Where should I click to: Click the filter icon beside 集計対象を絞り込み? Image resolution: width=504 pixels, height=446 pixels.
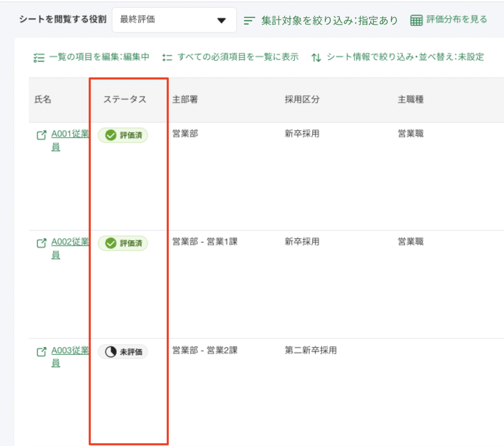point(249,21)
